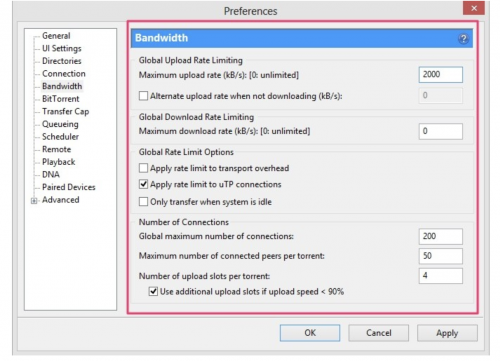Image resolution: width=500 pixels, height=361 pixels.
Task: Check Apply rate limit to transport overhead
Action: 143,168
